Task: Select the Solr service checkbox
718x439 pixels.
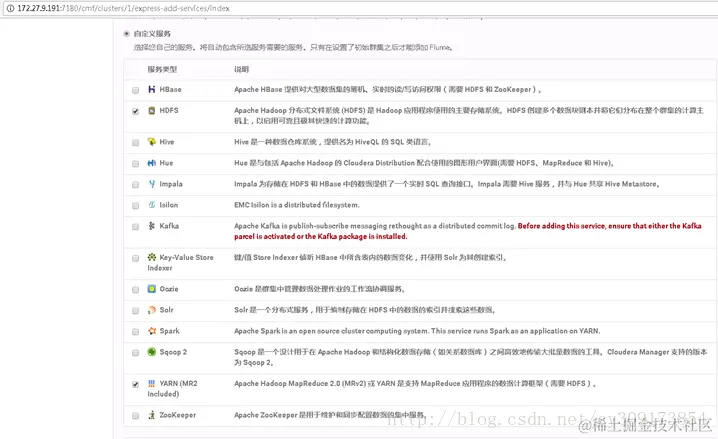Action: coord(136,311)
